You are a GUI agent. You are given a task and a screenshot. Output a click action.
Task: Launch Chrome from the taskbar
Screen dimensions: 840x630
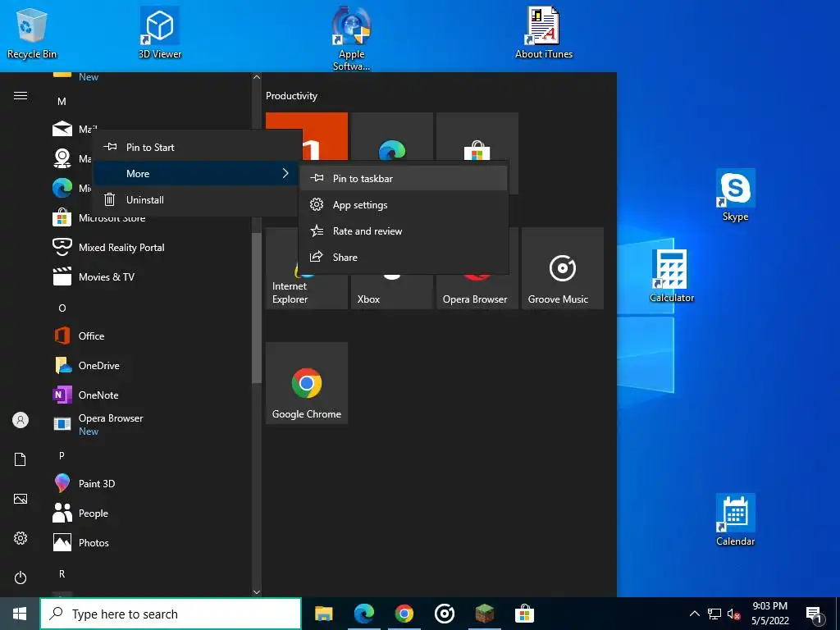coord(404,614)
